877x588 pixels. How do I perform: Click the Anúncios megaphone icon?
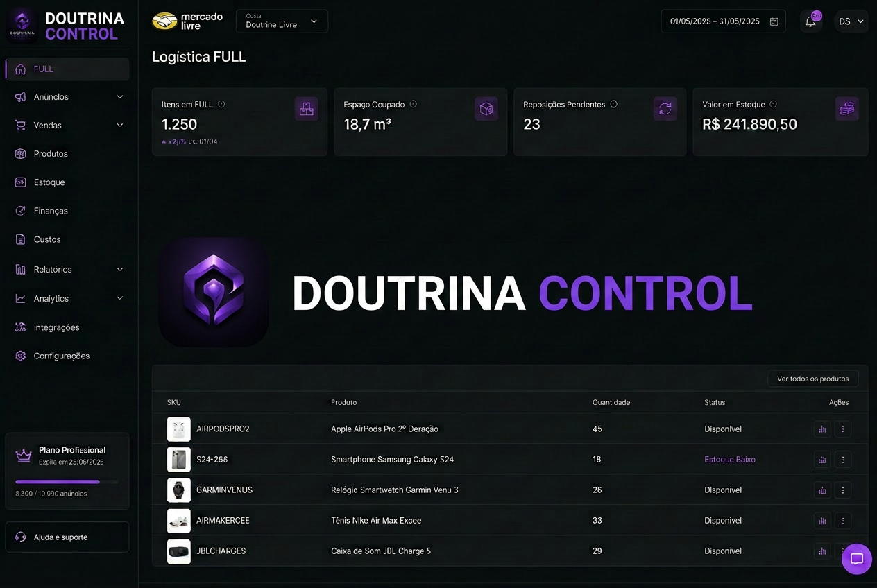pyautogui.click(x=20, y=97)
